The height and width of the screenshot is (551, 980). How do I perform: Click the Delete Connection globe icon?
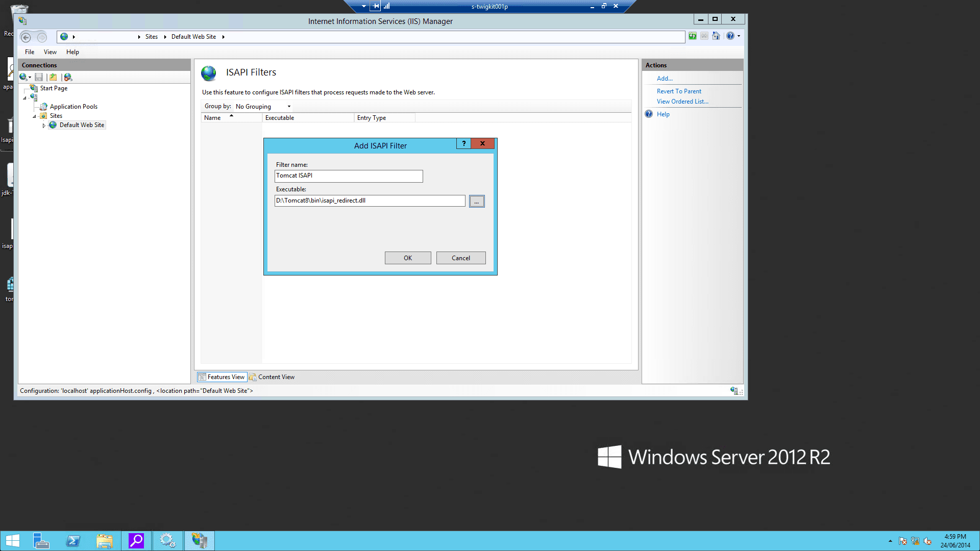pyautogui.click(x=68, y=77)
